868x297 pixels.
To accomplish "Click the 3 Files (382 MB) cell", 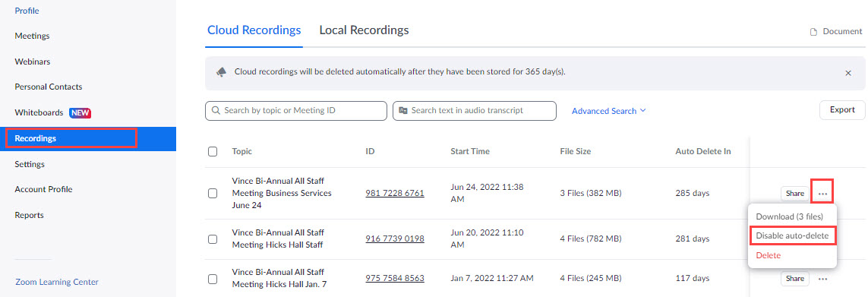I will (x=591, y=194).
